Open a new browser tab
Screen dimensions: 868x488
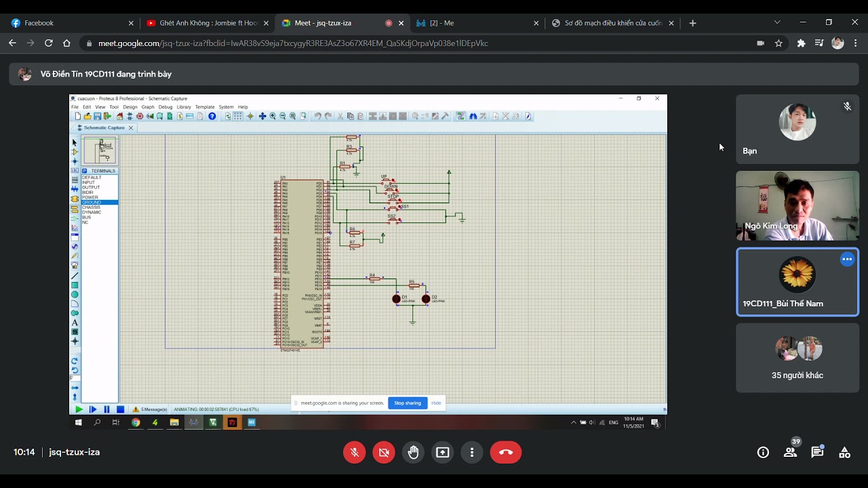(x=692, y=23)
